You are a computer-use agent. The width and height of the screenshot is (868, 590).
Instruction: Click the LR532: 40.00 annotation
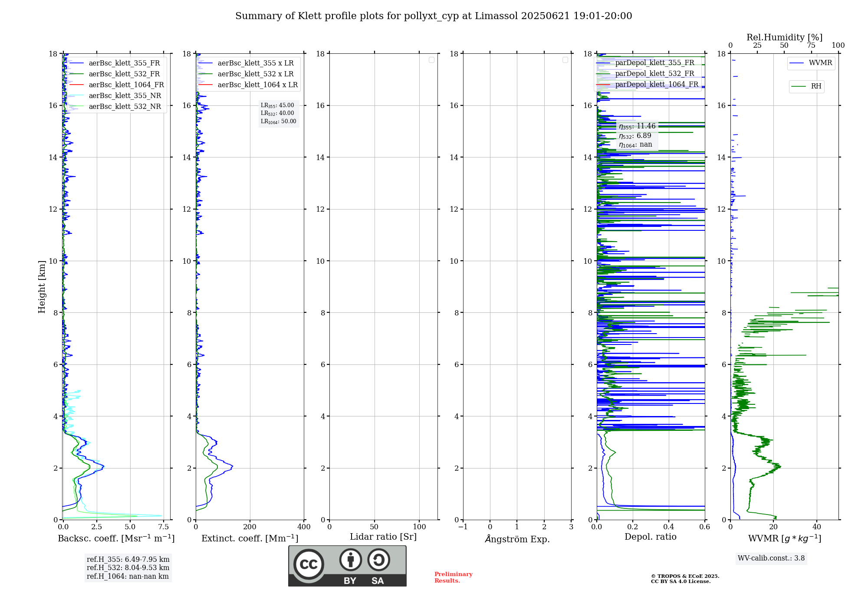(277, 113)
